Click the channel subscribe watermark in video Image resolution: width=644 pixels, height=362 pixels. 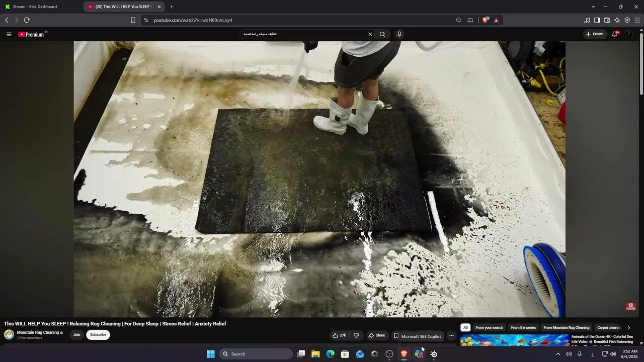[631, 306]
